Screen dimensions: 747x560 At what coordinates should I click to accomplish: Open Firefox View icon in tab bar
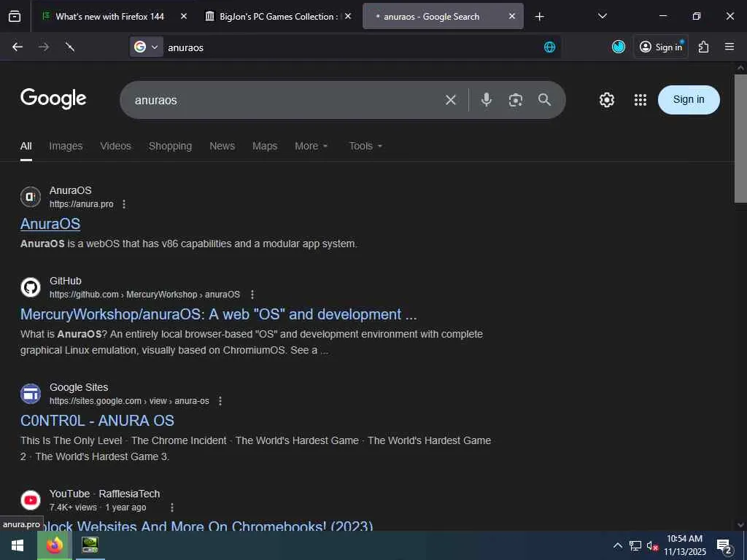click(x=15, y=17)
